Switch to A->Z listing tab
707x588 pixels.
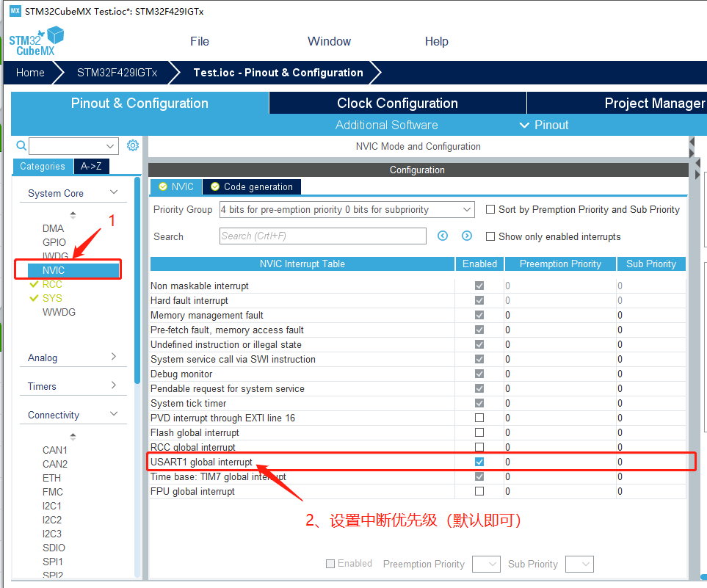91,167
